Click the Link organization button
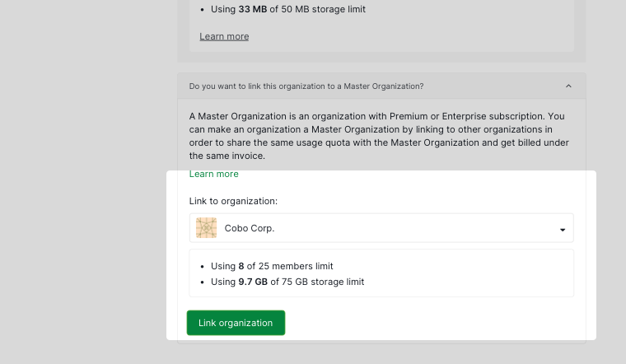 (236, 323)
